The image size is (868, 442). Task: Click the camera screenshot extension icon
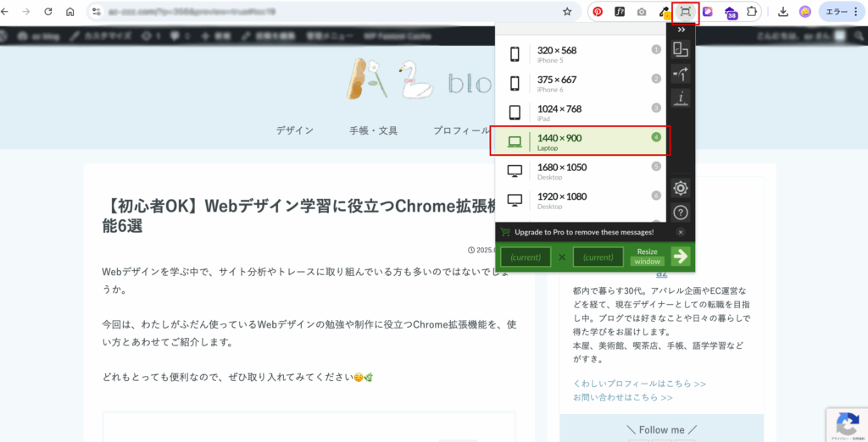click(x=642, y=12)
